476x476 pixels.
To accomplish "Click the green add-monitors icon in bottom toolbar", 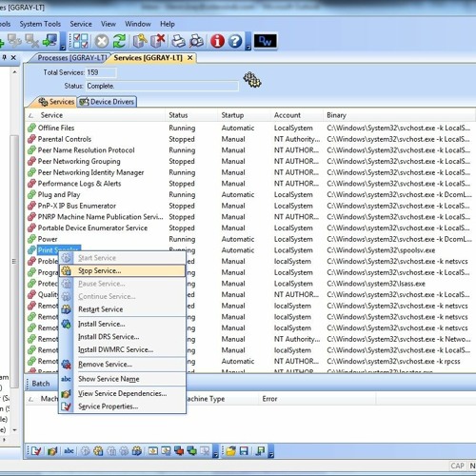I will click(191, 450).
